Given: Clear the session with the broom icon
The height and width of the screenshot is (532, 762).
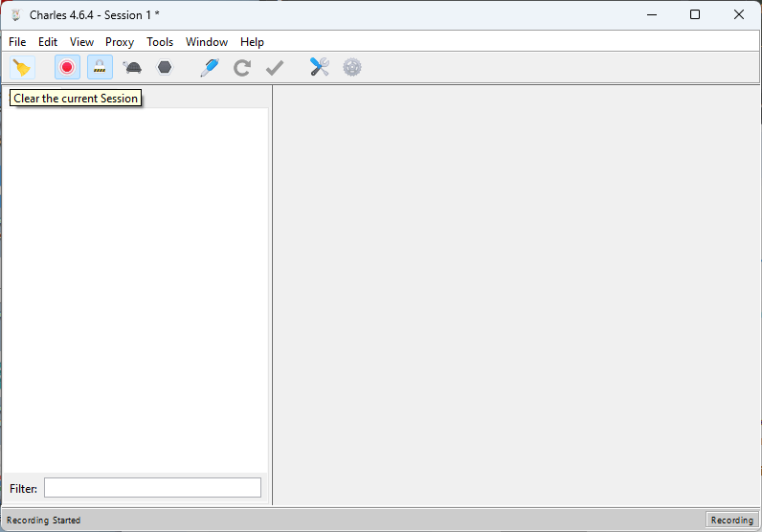Looking at the screenshot, I should pyautogui.click(x=22, y=67).
